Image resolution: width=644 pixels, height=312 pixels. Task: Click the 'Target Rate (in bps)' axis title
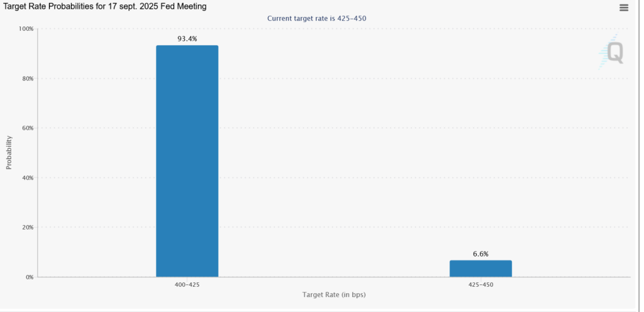click(333, 294)
